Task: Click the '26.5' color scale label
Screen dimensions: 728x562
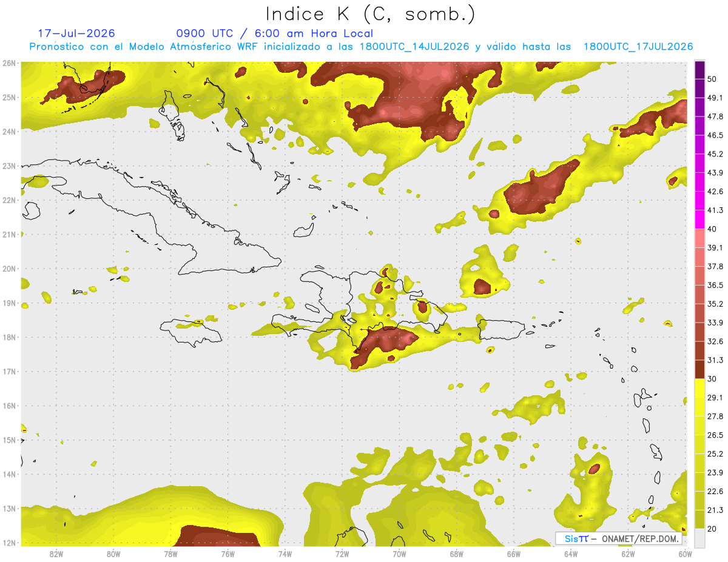Action: (x=715, y=435)
